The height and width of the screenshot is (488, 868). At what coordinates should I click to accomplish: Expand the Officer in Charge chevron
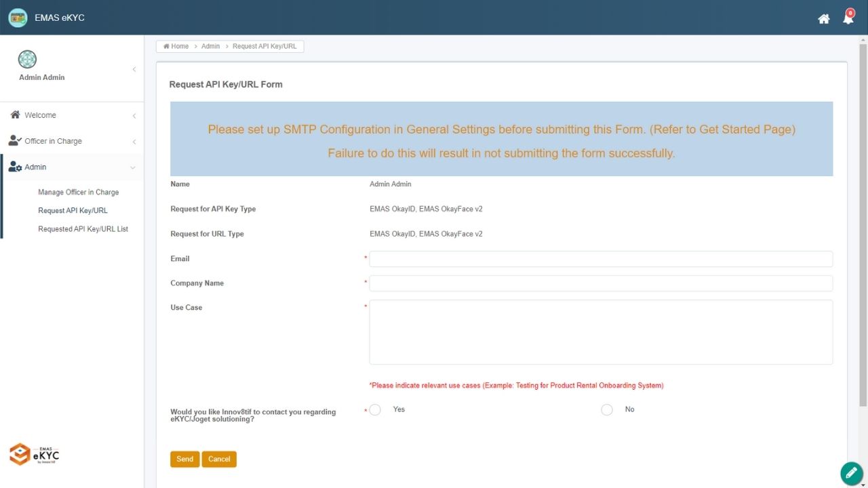(x=134, y=142)
